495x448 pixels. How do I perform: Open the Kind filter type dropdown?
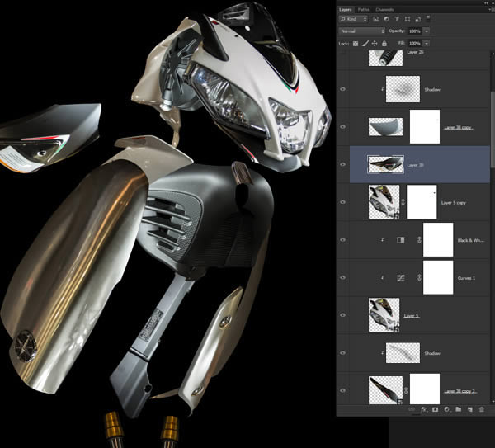[354, 19]
